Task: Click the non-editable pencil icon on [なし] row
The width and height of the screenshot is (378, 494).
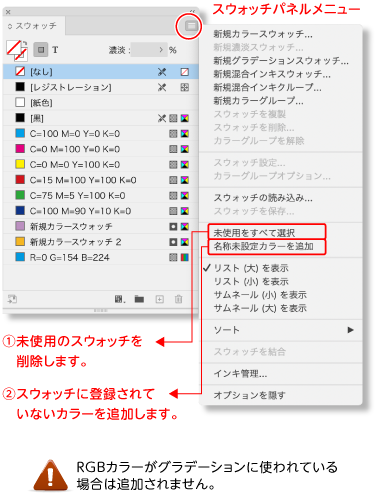Action: (162, 72)
